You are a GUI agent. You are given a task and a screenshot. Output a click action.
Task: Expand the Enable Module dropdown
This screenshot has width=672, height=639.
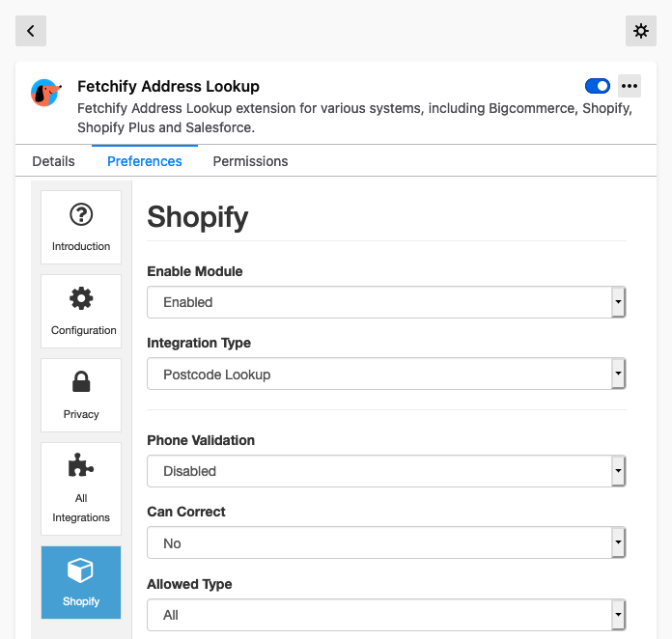click(x=386, y=302)
